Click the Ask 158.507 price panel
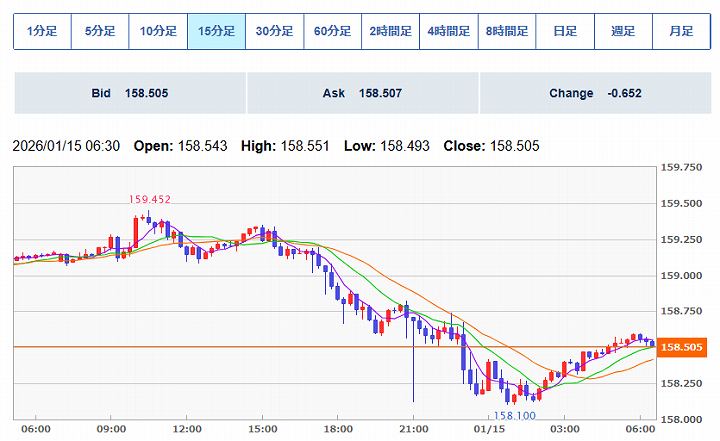Screen dimensions: 720x441 (363, 93)
